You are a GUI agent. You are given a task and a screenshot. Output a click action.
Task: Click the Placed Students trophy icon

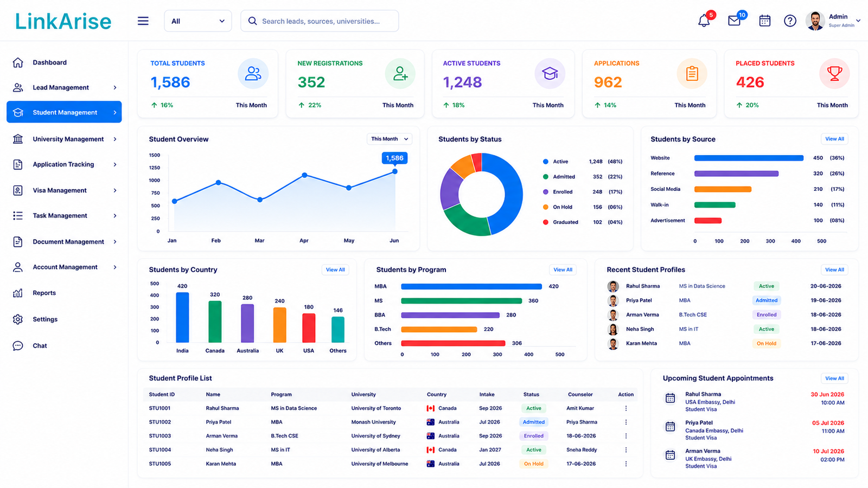(x=834, y=74)
